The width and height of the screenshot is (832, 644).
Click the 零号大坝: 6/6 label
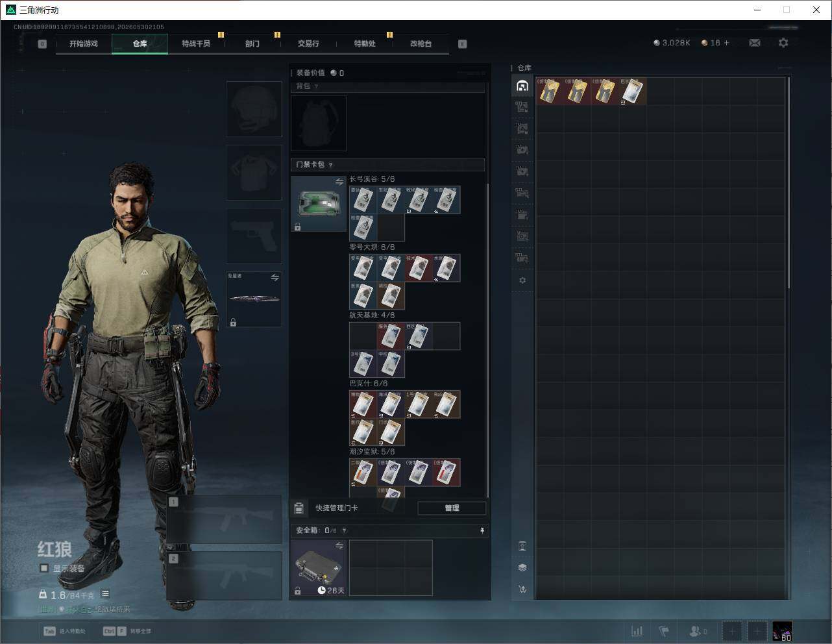coord(372,247)
